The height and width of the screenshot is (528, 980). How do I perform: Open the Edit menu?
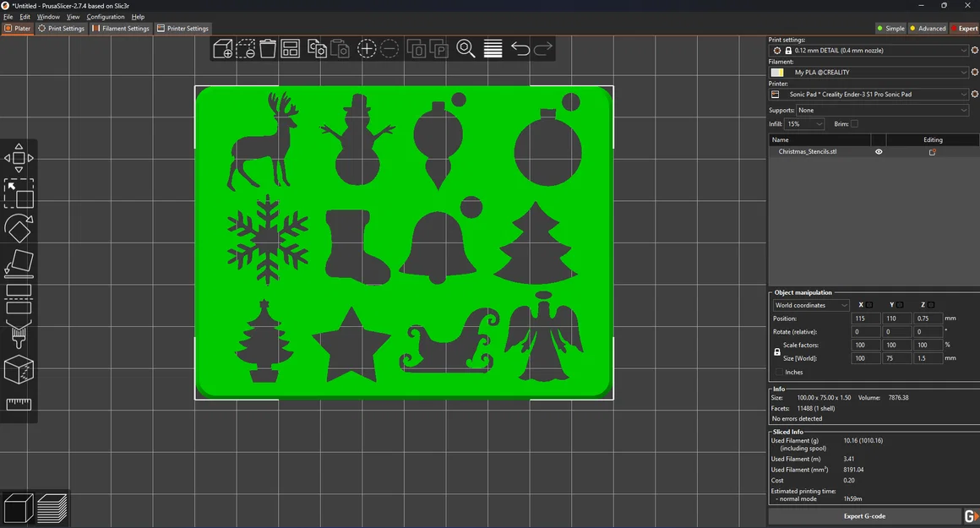tap(25, 17)
